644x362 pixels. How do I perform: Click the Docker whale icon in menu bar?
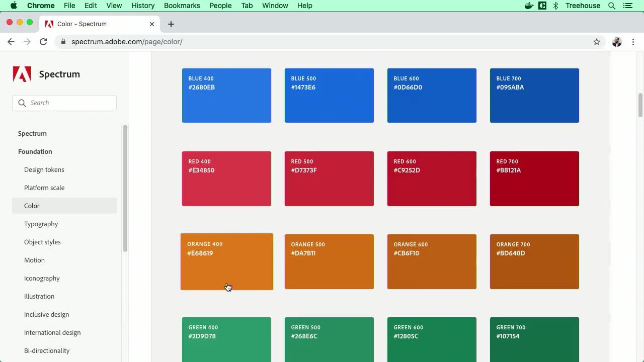(x=529, y=6)
